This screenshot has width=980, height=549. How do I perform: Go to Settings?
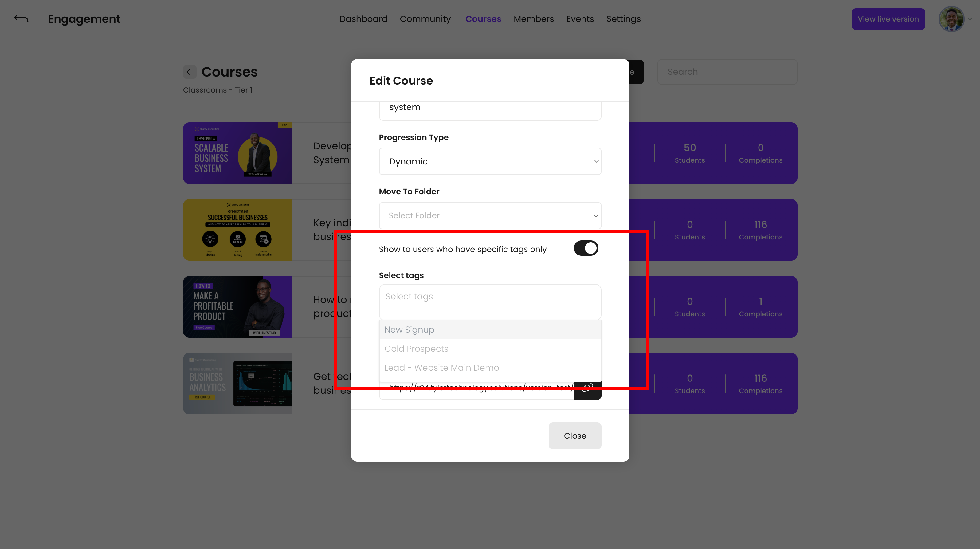click(624, 19)
